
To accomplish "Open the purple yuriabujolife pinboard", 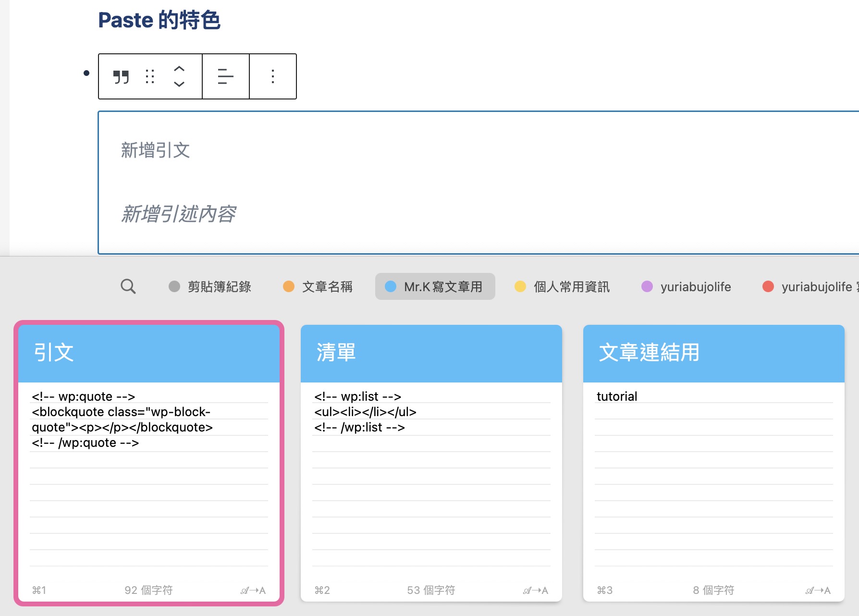I will point(687,287).
